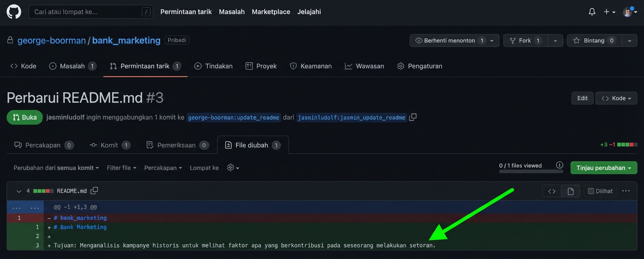
Task: Copy the README.md file path
Action: (94, 191)
